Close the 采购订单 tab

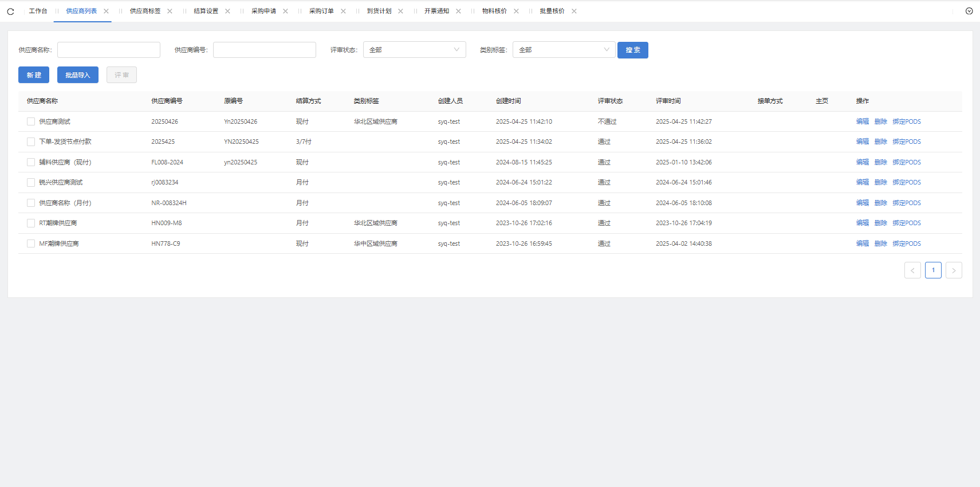(343, 11)
